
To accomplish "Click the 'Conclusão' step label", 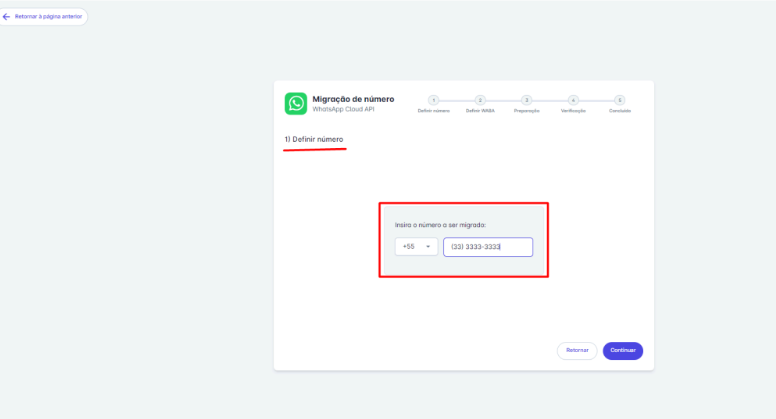I will [620, 111].
